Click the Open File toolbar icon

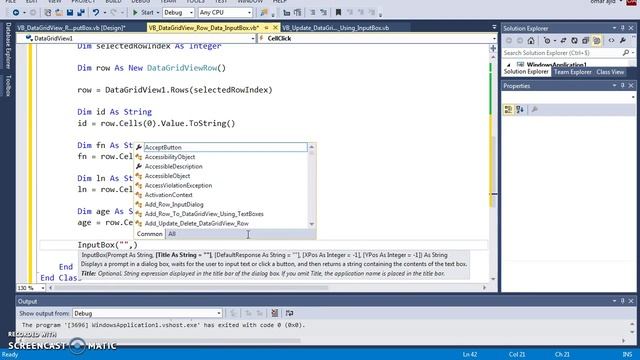tap(59, 13)
